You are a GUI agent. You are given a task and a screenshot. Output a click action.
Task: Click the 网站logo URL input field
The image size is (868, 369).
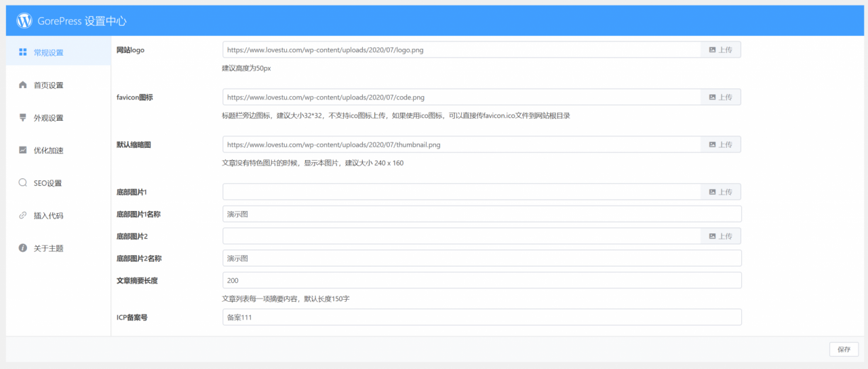[461, 50]
